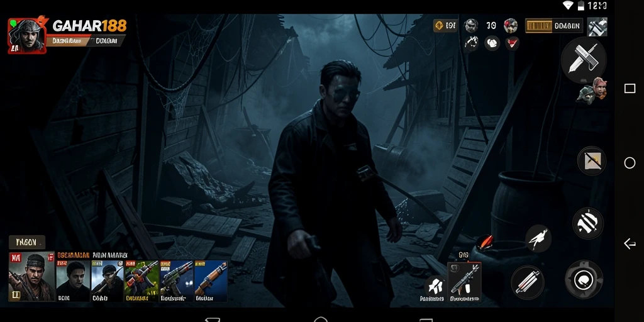Click the gold progress bar at top right
This screenshot has width=644, height=322.
(538, 26)
